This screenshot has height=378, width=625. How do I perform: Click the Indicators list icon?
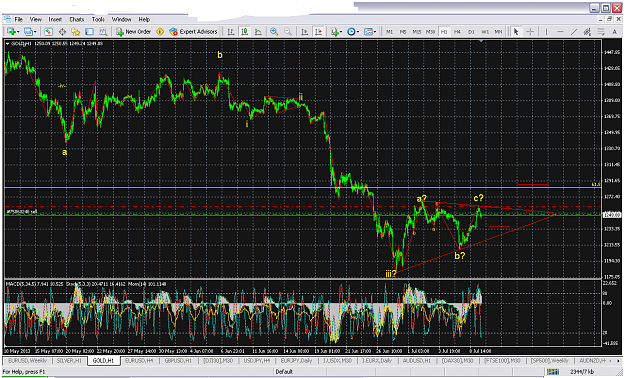[x=334, y=32]
